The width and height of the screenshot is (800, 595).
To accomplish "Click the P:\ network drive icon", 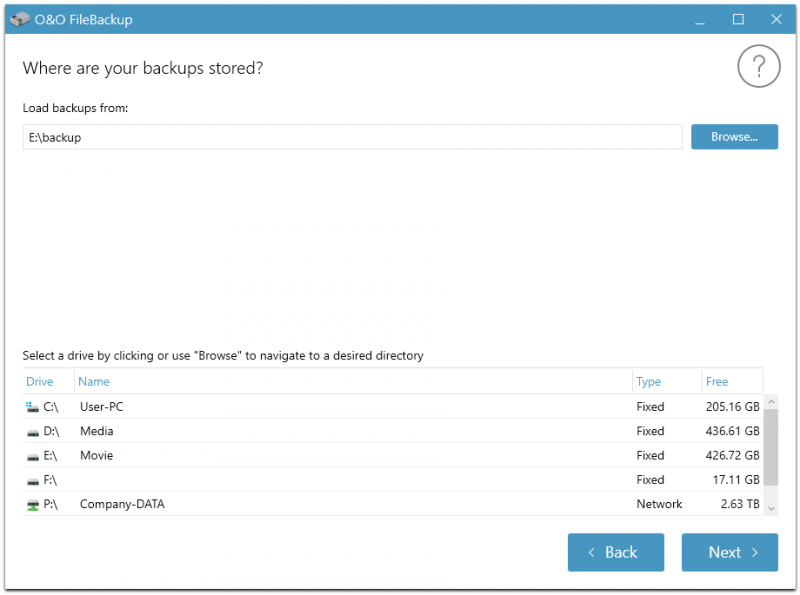I will pyautogui.click(x=33, y=505).
